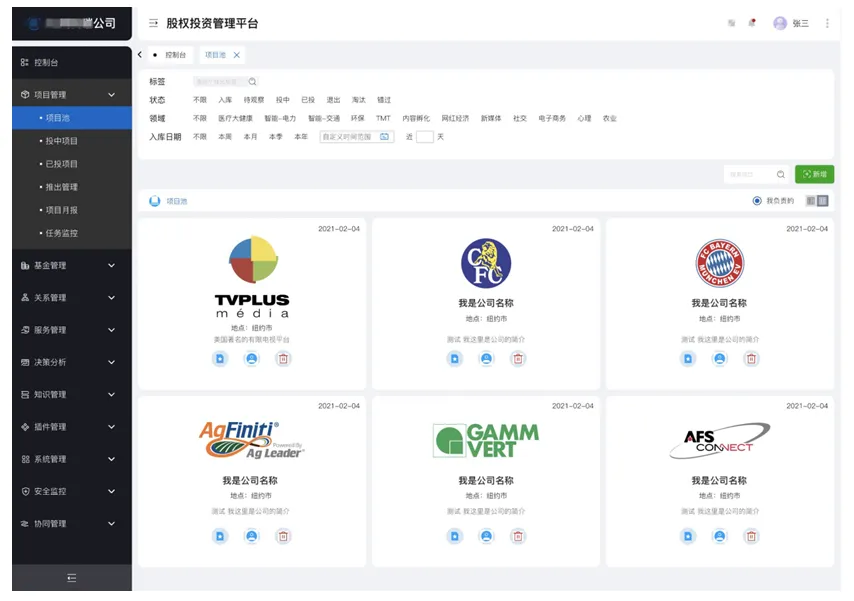Click the person icon on the CFC logo card
The height and width of the screenshot is (601, 854).
pos(486,359)
